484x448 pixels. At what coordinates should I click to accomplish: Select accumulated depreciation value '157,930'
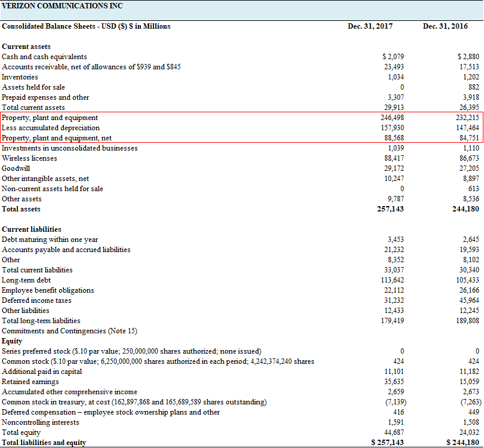coord(392,128)
